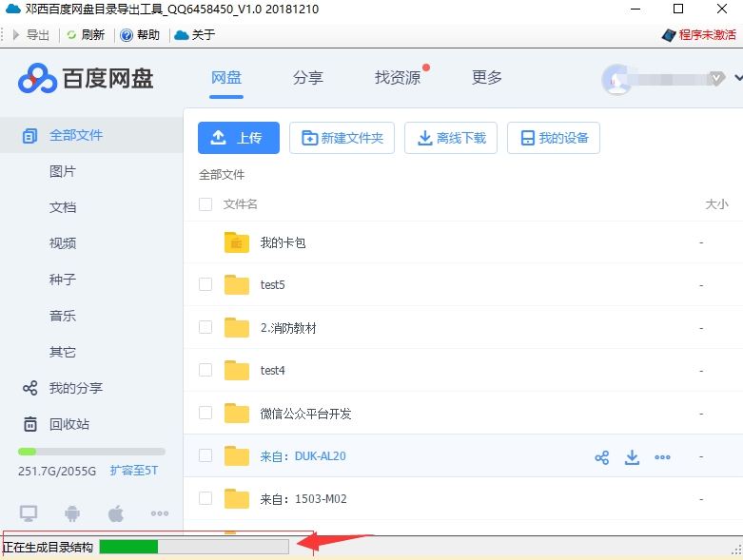Show more device options with sidebar ellipsis

(x=159, y=513)
